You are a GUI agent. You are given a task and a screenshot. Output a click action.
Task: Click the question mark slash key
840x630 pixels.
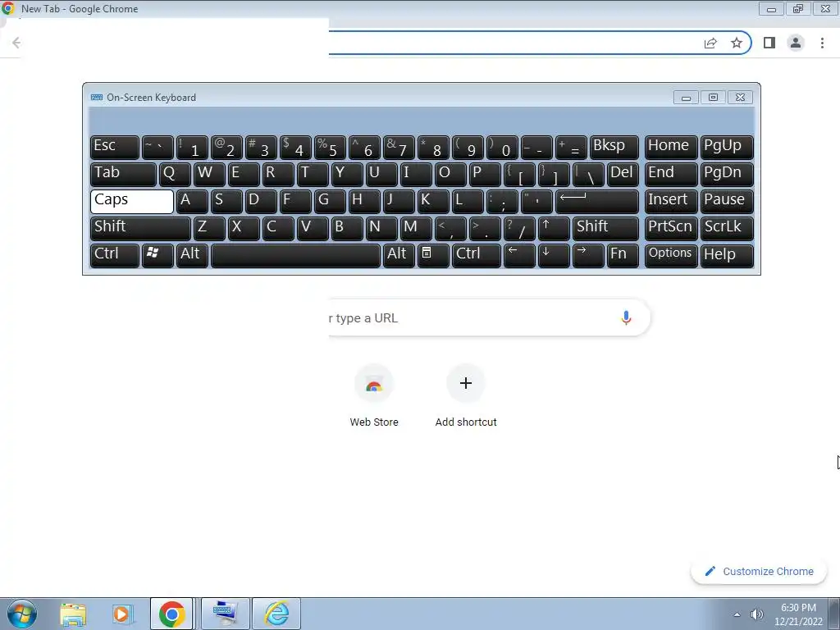[519, 228]
